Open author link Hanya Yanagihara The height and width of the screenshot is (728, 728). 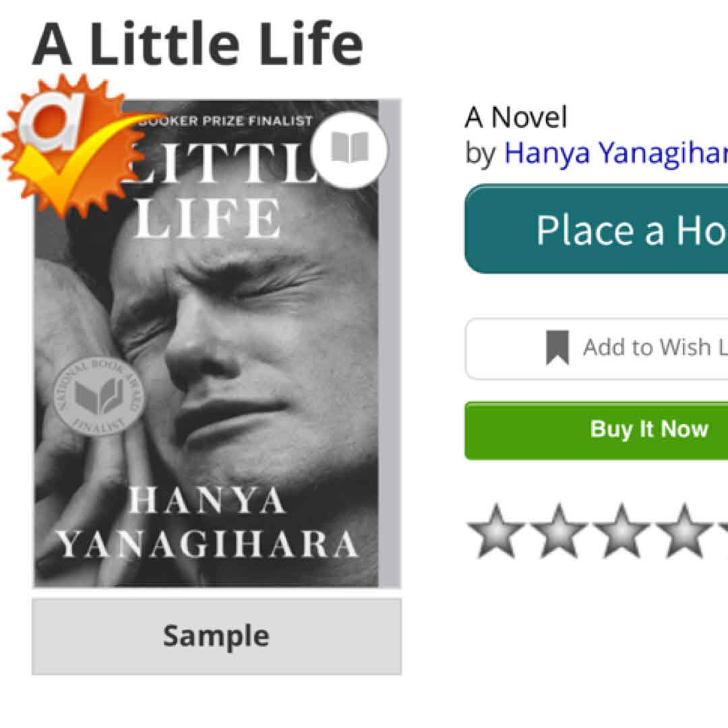[x=615, y=153]
